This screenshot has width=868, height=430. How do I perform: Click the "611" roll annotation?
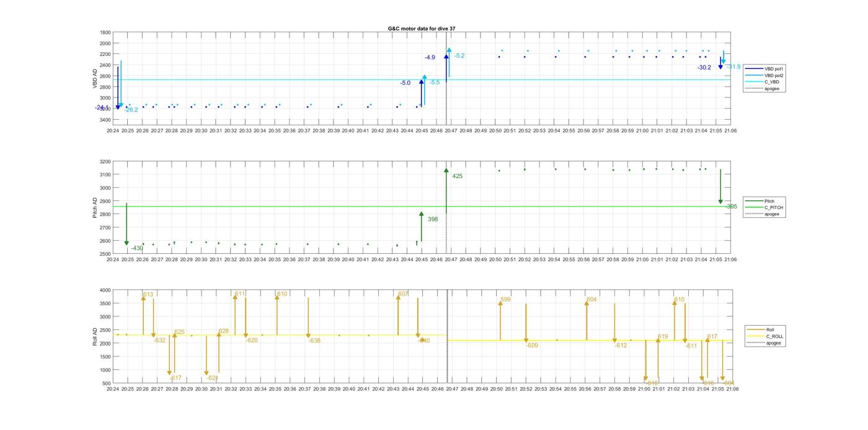click(240, 293)
